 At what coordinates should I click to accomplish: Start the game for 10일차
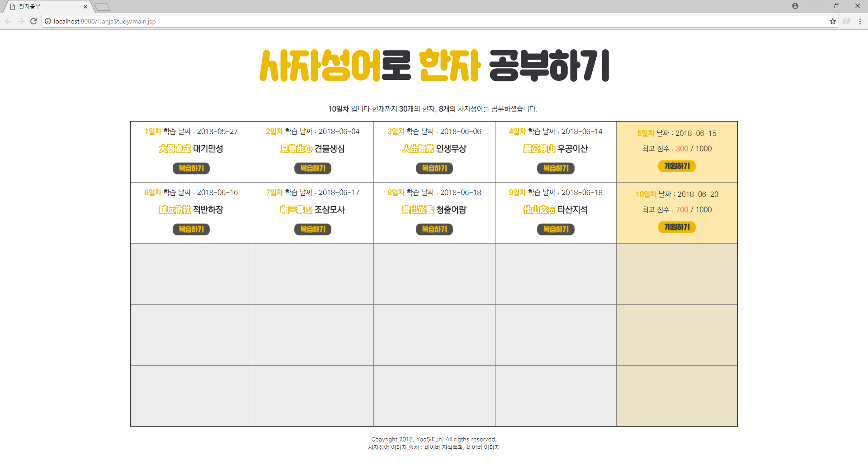(676, 227)
